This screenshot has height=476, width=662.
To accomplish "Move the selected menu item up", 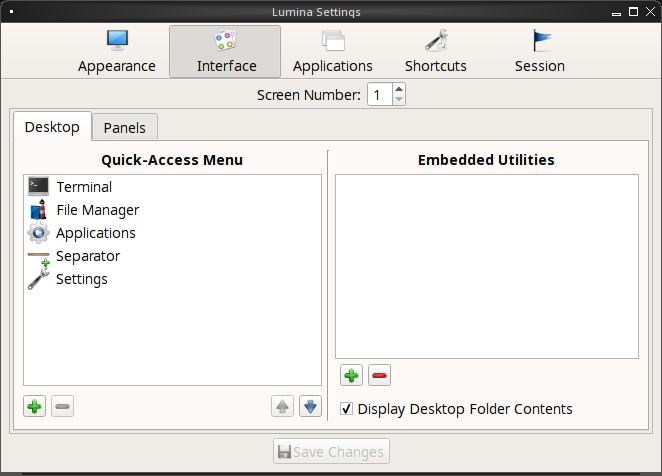I will [x=282, y=406].
